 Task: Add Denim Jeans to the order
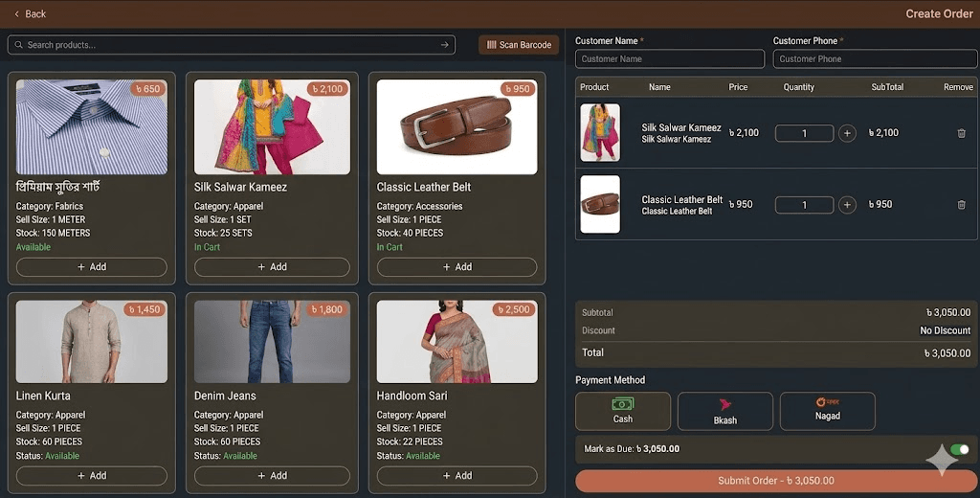pos(272,475)
